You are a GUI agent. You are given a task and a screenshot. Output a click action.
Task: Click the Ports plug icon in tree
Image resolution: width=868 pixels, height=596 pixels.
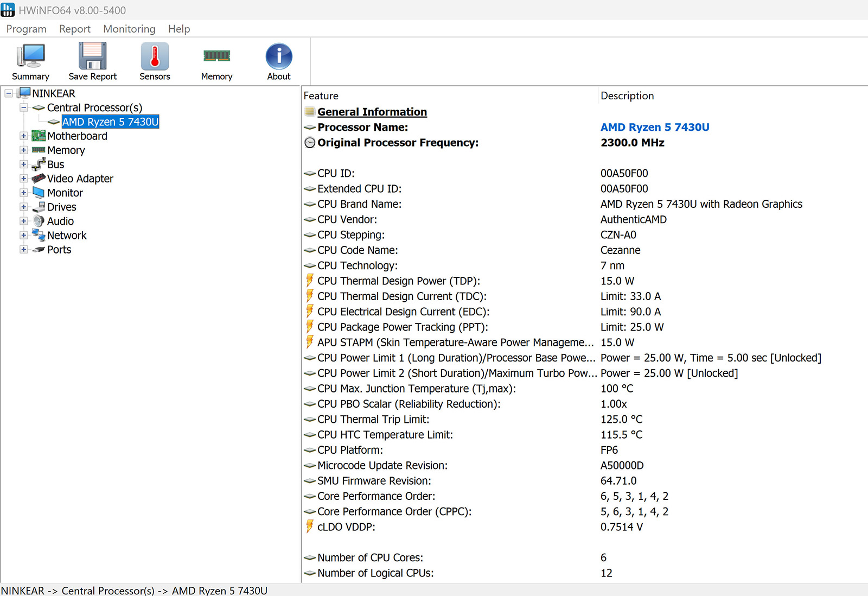(39, 250)
